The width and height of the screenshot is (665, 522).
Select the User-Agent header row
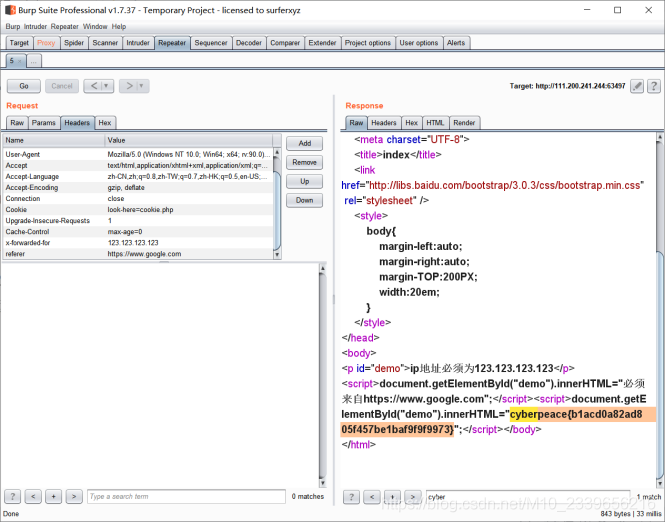point(138,154)
